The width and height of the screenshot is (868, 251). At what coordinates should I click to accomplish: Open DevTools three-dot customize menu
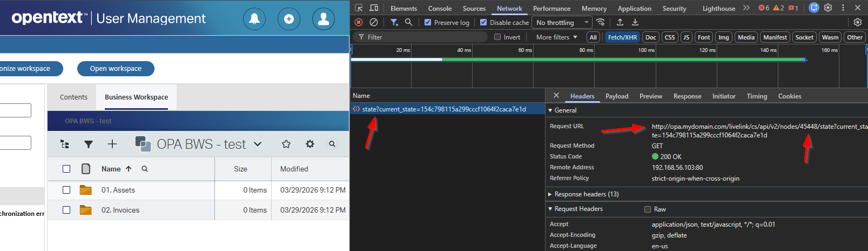[843, 8]
